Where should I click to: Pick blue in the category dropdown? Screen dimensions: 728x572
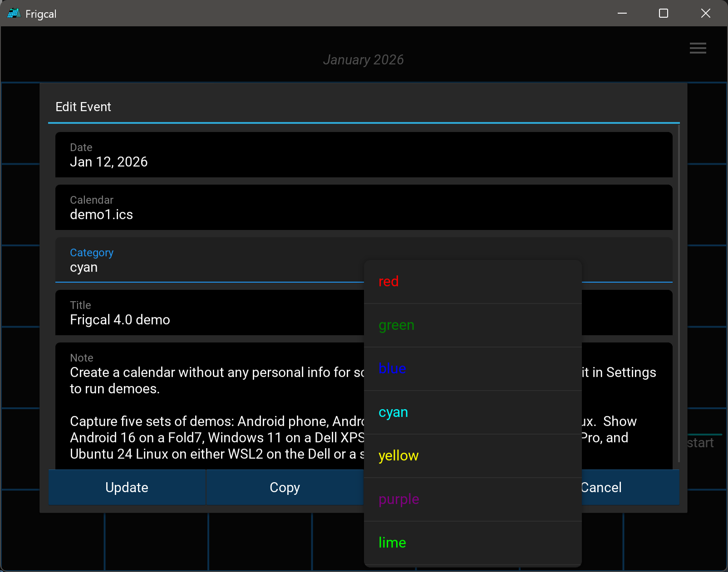coord(472,369)
